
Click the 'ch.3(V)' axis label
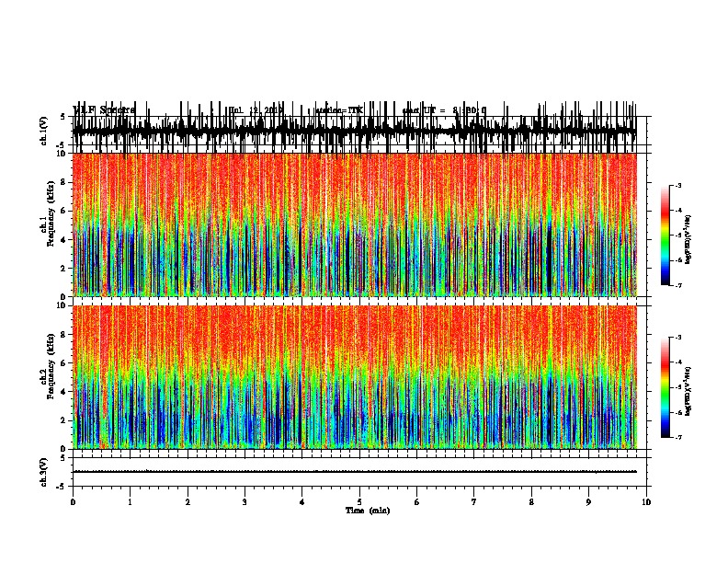(x=44, y=472)
